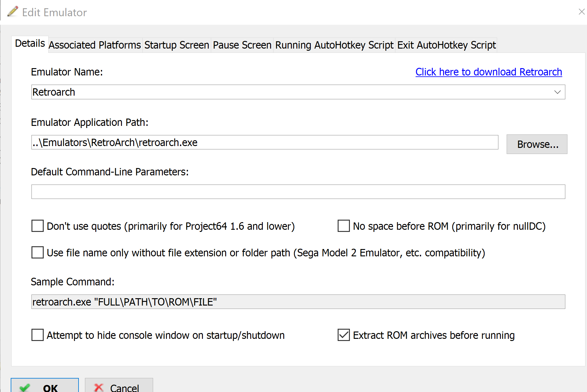Open the Pause Screen tab

pyautogui.click(x=242, y=45)
